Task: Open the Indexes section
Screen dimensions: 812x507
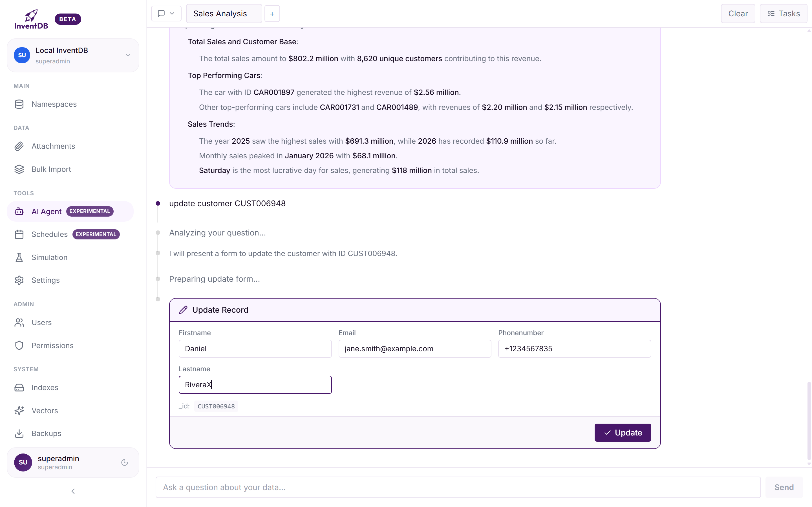Action: click(x=45, y=387)
